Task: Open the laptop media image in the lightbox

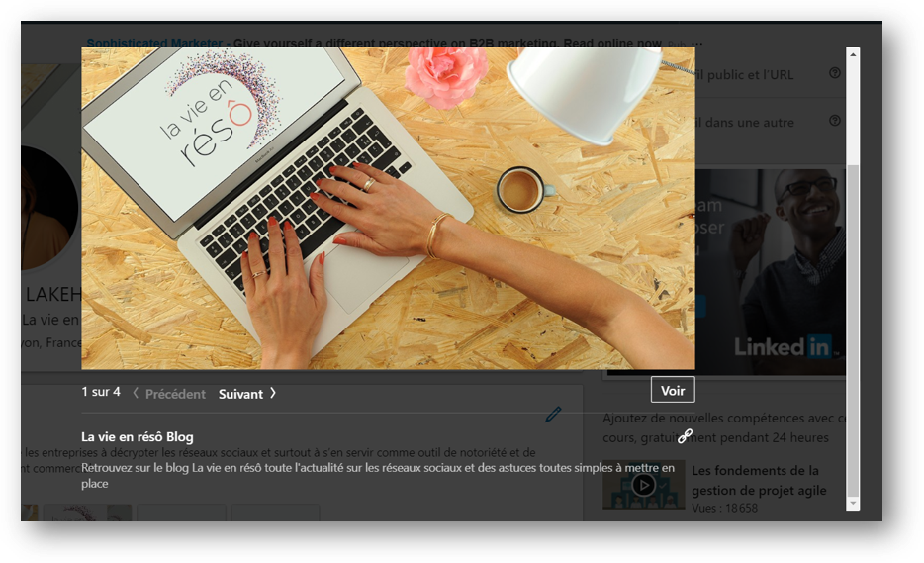Action: 388,208
